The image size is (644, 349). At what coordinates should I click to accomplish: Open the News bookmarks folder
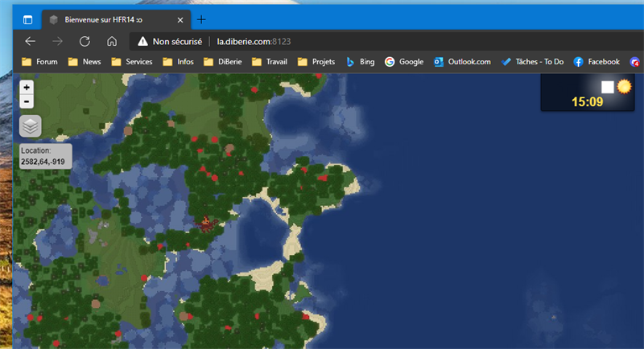pyautogui.click(x=85, y=62)
